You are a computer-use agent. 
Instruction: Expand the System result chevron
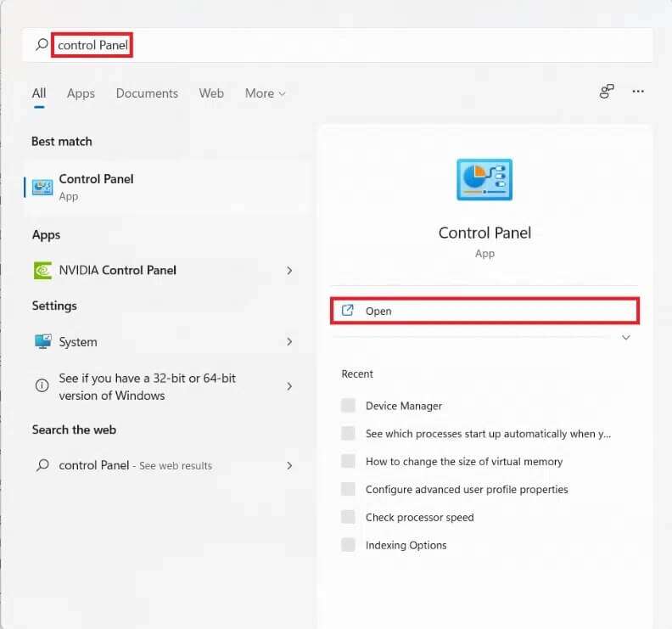289,342
